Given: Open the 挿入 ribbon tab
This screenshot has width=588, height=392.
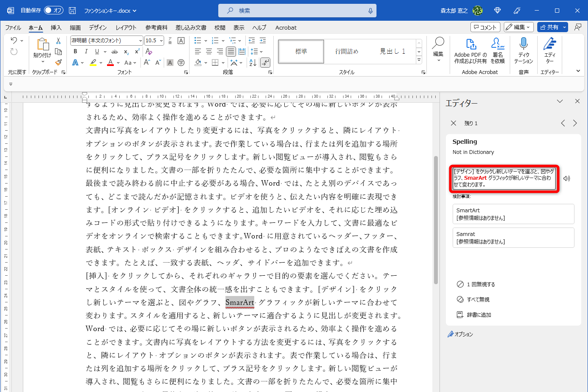Looking at the screenshot, I should pos(56,27).
